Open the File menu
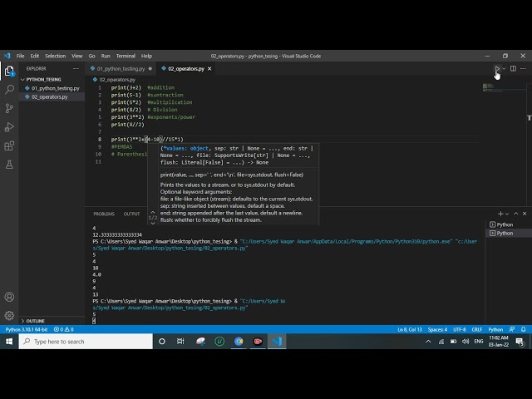The height and width of the screenshot is (399, 532). pyautogui.click(x=20, y=56)
